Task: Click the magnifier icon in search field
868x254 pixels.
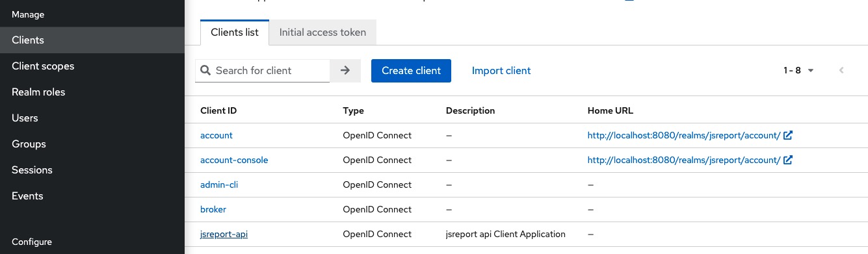Action: click(x=205, y=71)
